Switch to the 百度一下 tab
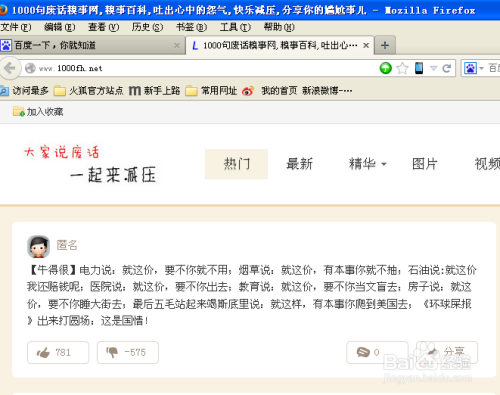Screen dimensions: 500x395 click(x=91, y=45)
